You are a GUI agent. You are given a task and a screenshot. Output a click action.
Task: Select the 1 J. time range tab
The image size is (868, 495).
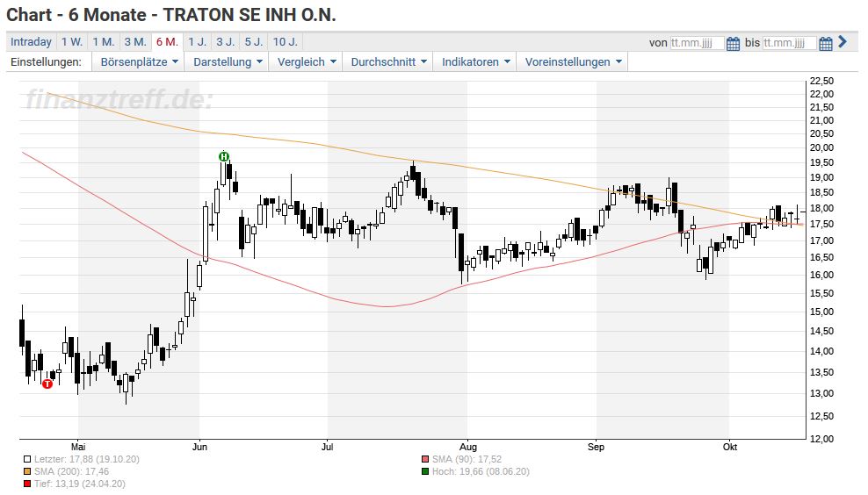(x=197, y=41)
